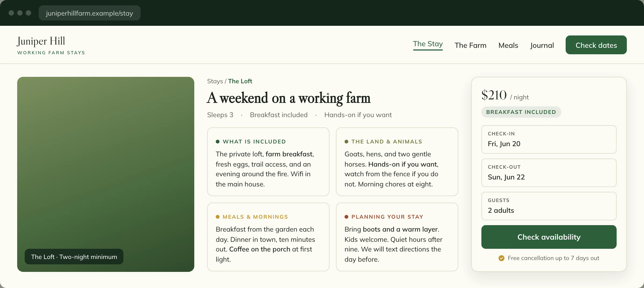644x288 pixels.
Task: Follow the Stays breadcrumb link
Action: (x=215, y=81)
